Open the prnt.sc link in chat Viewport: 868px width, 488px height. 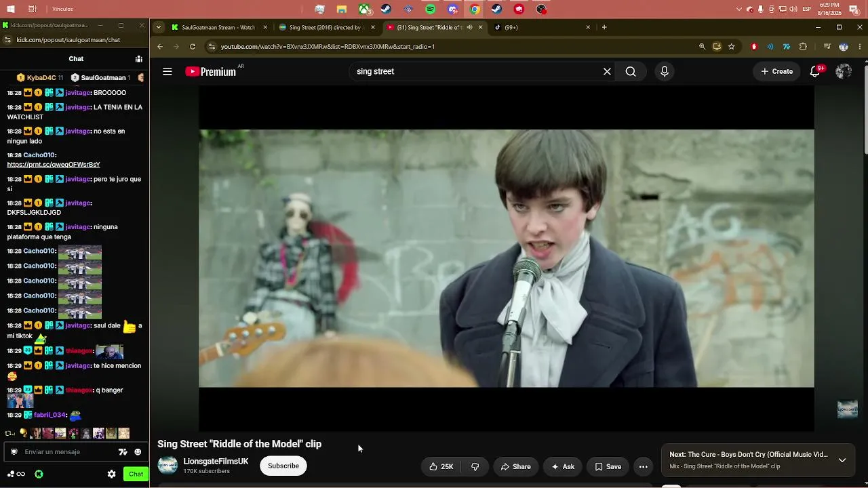pos(54,165)
